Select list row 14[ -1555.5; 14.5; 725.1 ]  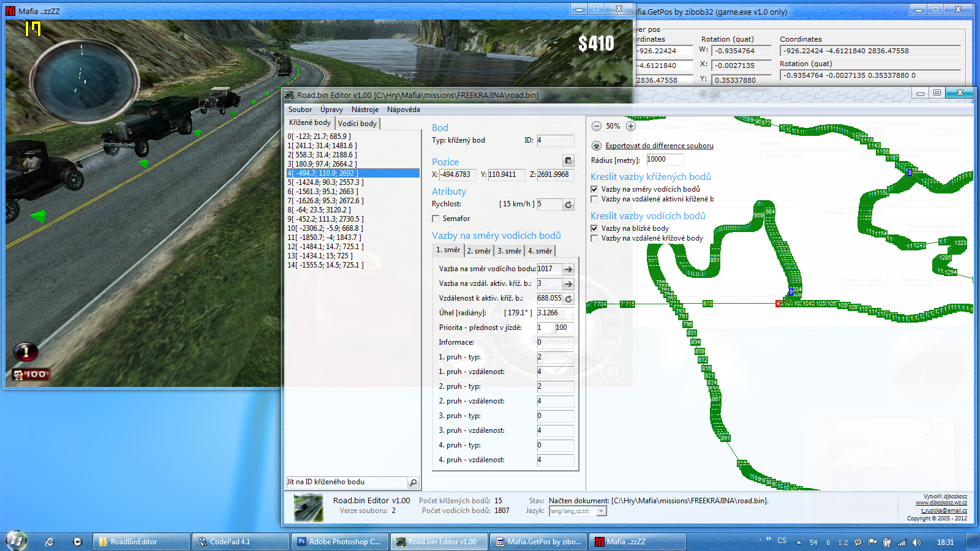(353, 265)
